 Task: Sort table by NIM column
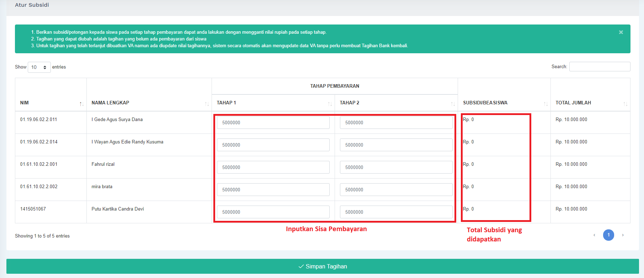pyautogui.click(x=50, y=103)
